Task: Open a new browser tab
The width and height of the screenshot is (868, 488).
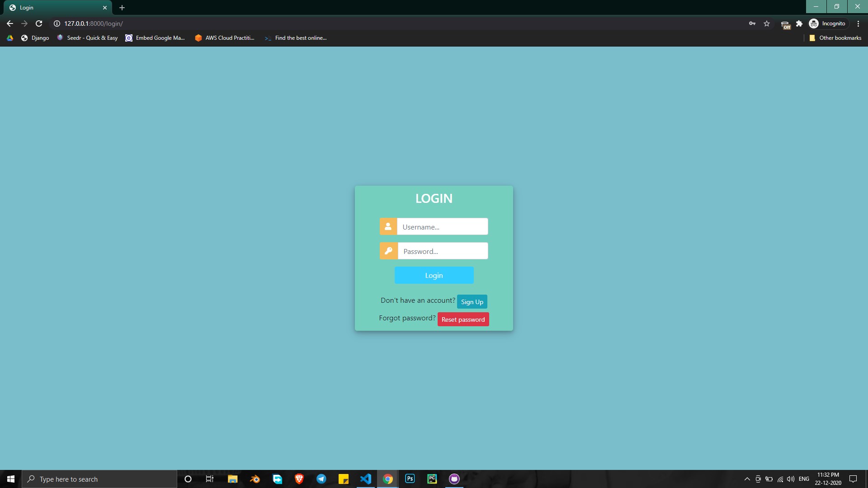Action: pos(122,8)
